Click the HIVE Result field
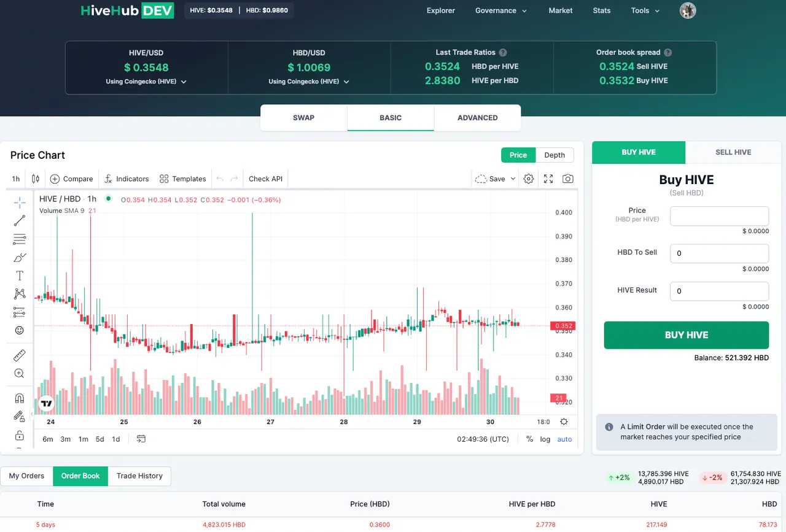The width and height of the screenshot is (786, 532). tap(720, 291)
